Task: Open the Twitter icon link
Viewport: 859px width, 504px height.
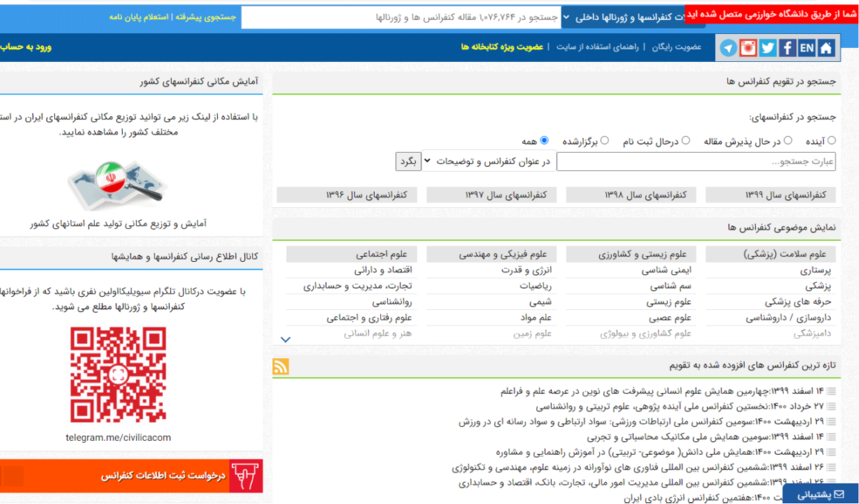Action: tap(767, 48)
